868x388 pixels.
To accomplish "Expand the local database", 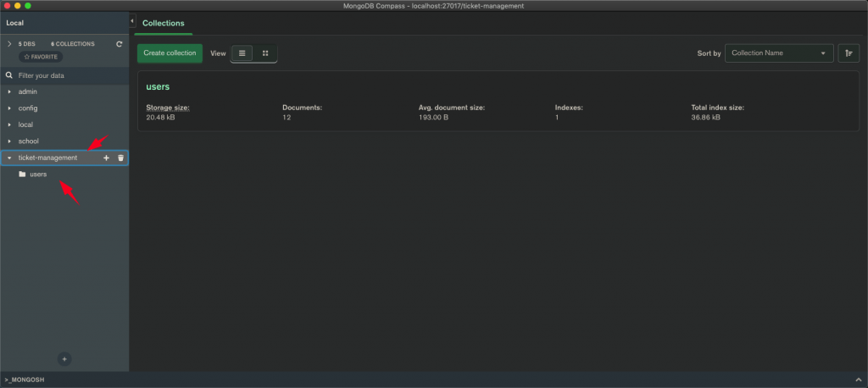I will pos(9,125).
